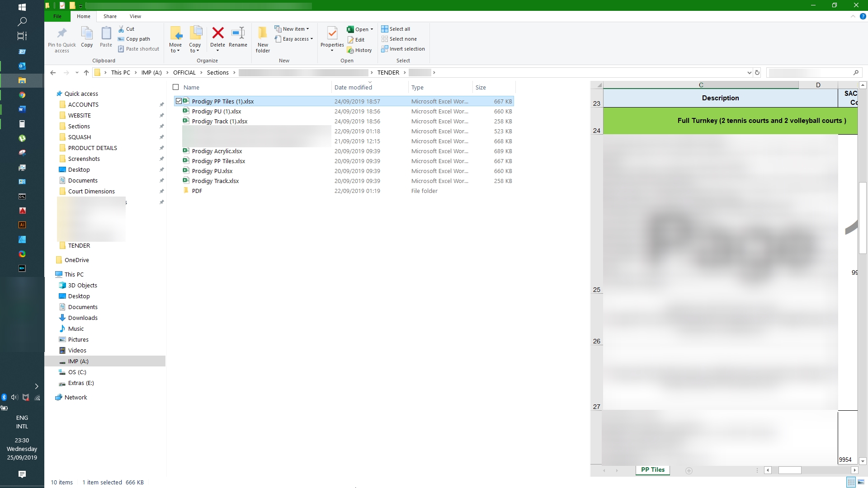Expand the ribbon collapse chevron
The height and width of the screenshot is (488, 868).
coord(853,16)
